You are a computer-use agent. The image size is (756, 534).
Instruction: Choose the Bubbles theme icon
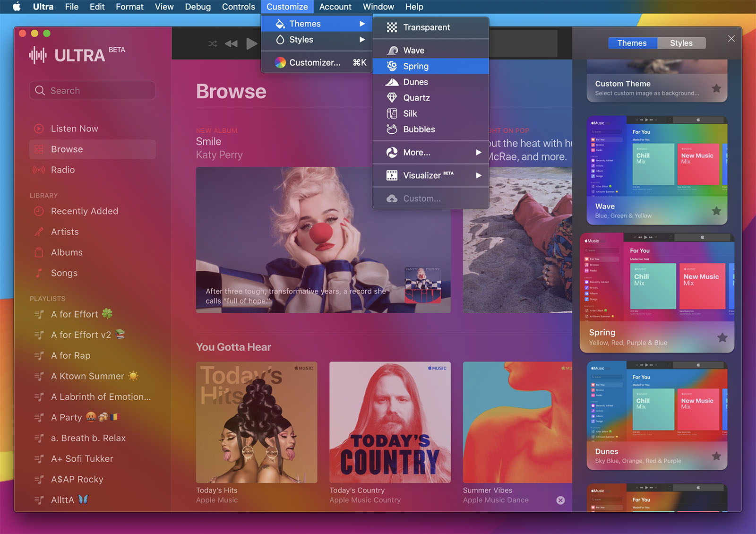pos(392,129)
